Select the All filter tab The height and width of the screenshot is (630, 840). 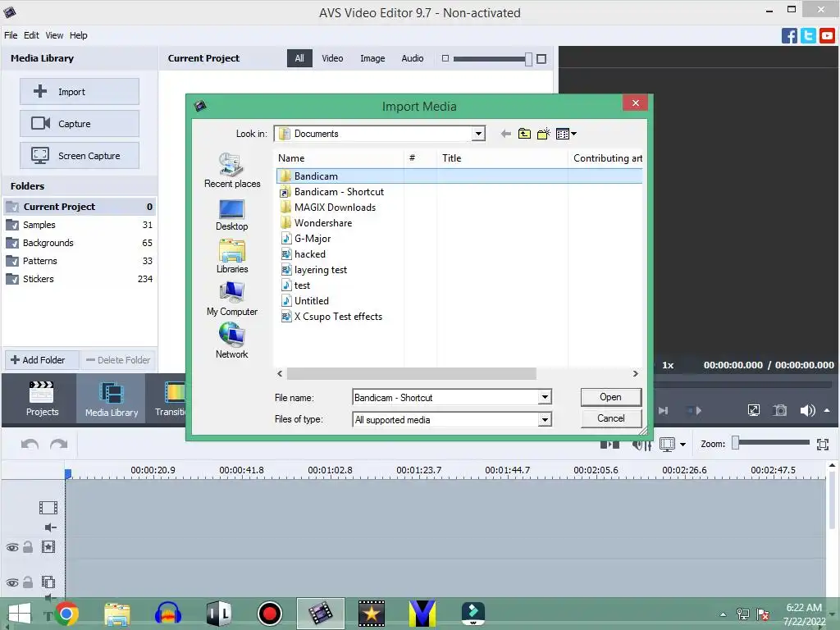pos(299,58)
